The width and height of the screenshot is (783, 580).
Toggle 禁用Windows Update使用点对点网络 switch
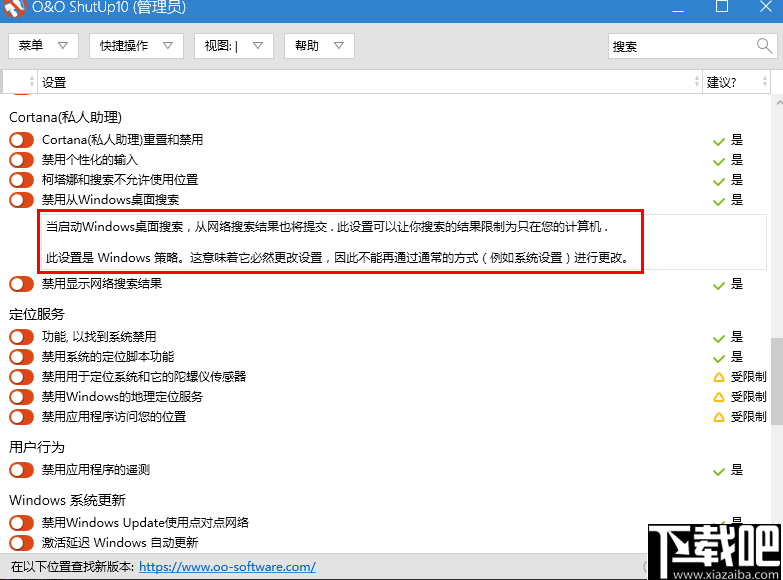pos(21,523)
